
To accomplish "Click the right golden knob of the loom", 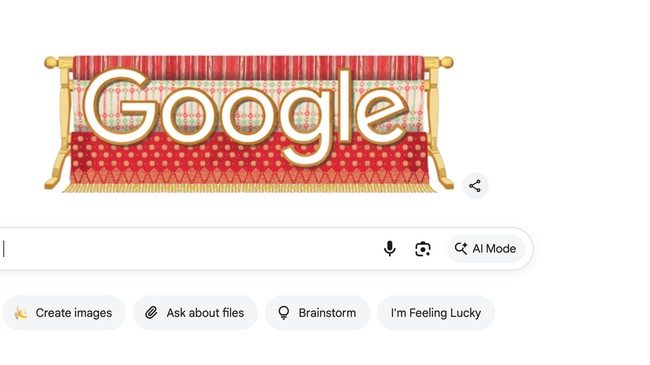I will 447,63.
